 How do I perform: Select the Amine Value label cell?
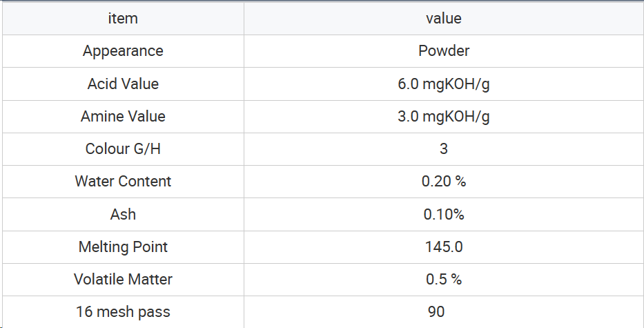coord(123,116)
